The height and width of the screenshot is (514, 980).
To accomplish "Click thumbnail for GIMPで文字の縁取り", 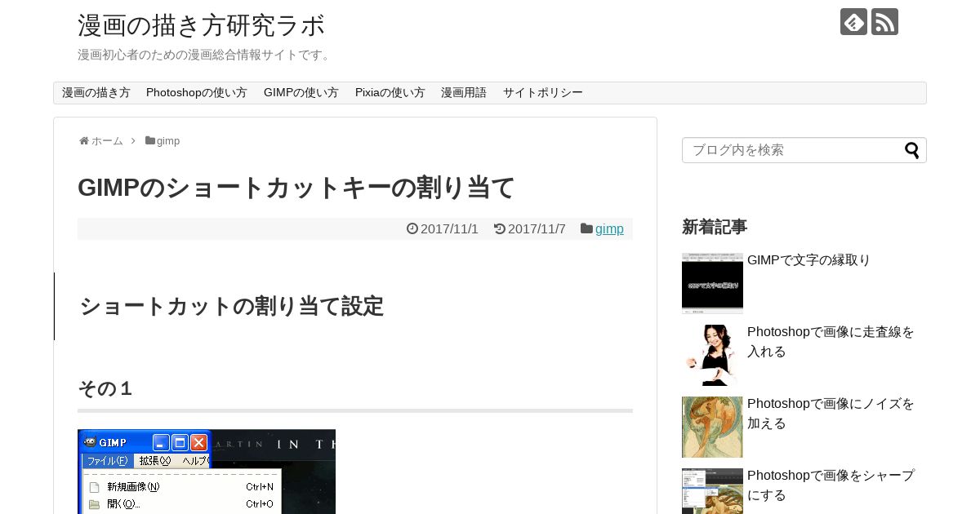I will click(x=712, y=283).
